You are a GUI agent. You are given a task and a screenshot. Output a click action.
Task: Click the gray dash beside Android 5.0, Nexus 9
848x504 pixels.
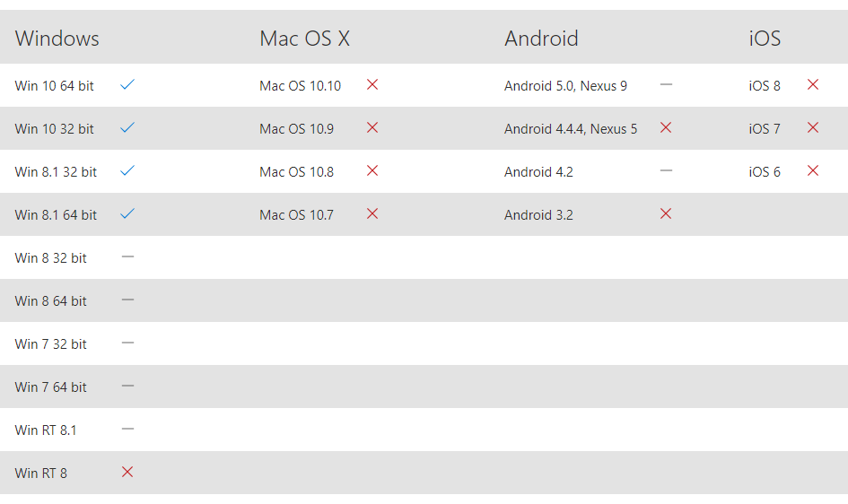(x=666, y=85)
